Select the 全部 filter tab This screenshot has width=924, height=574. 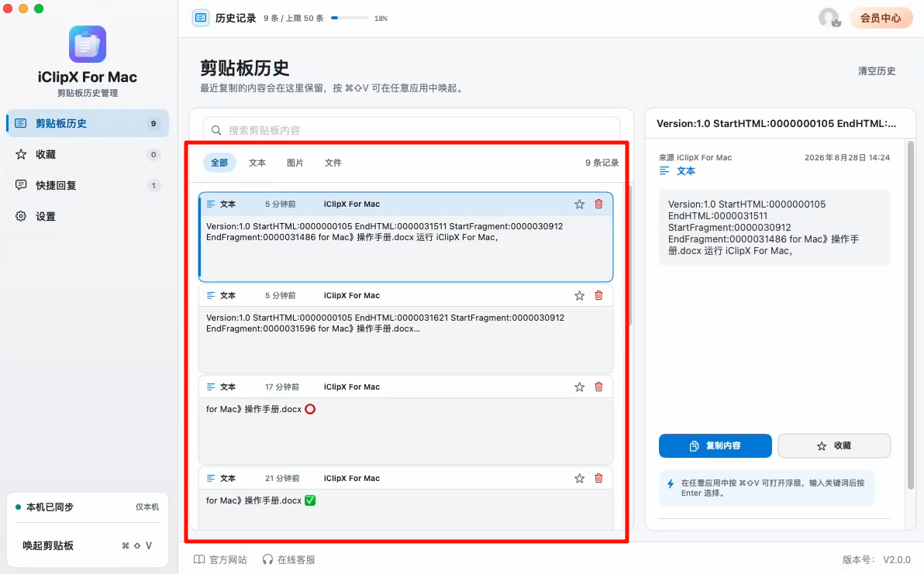click(219, 163)
